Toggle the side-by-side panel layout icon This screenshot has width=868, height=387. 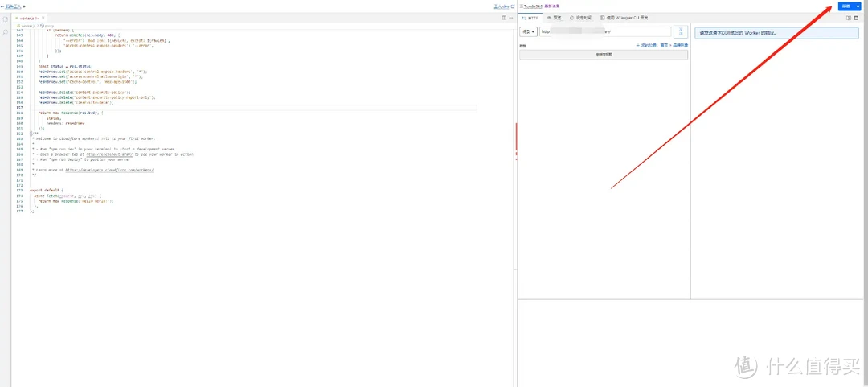(850, 19)
